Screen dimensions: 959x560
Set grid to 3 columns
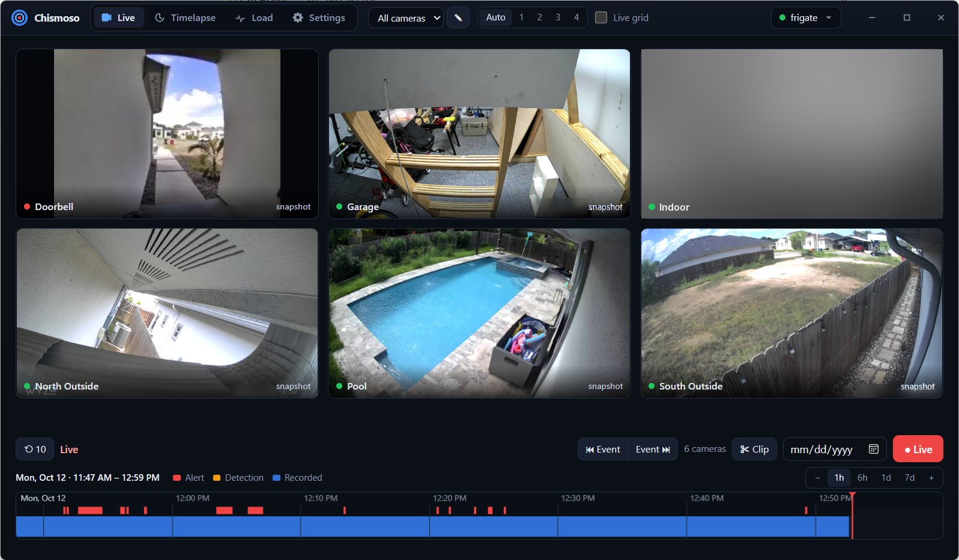pos(558,17)
